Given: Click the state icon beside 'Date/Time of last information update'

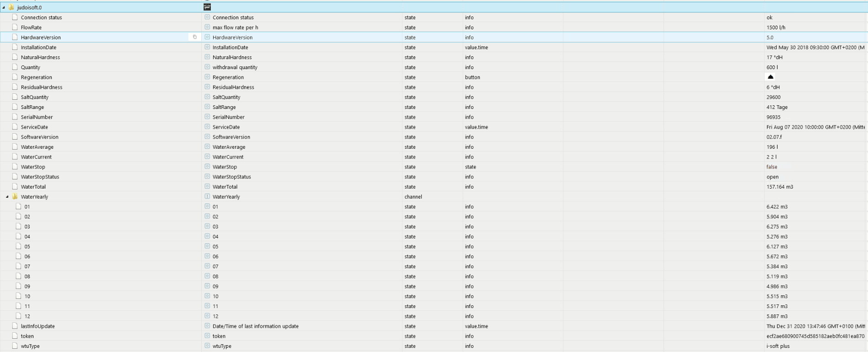Looking at the screenshot, I should [207, 326].
